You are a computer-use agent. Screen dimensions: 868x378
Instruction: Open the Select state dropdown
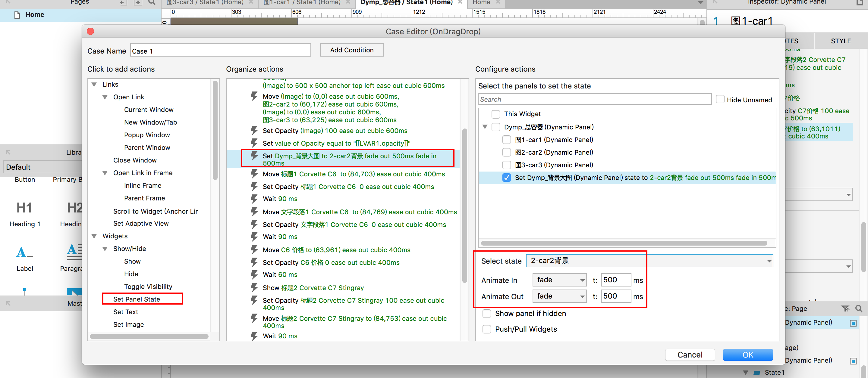point(649,261)
